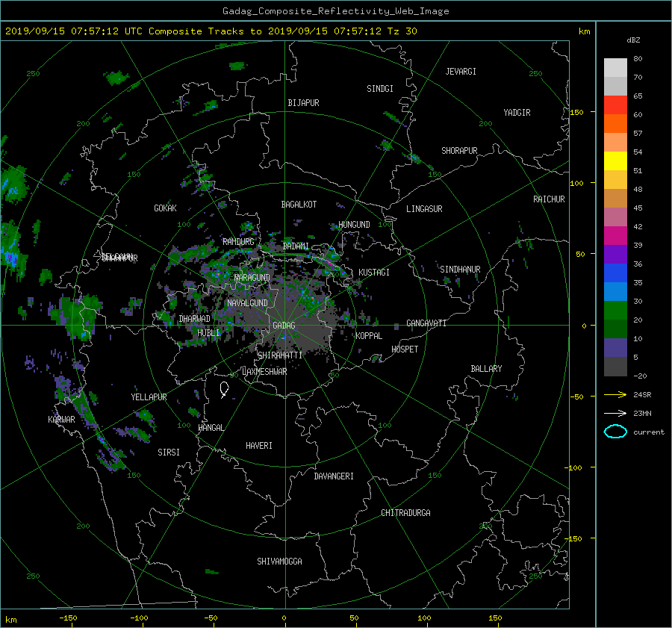
Task: Select the KUSTAGI city label
Action: 374,273
